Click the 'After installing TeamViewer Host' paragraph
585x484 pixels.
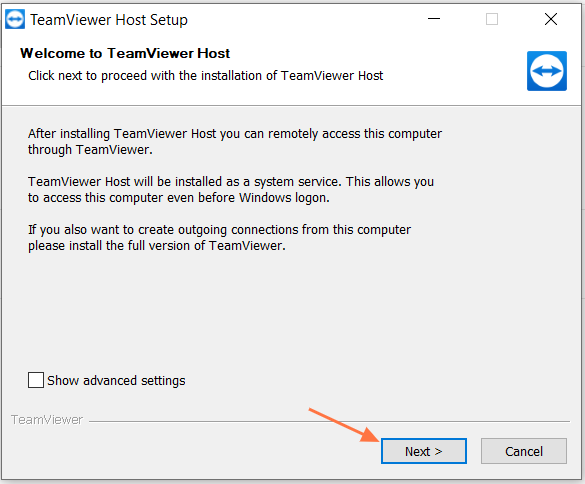235,141
